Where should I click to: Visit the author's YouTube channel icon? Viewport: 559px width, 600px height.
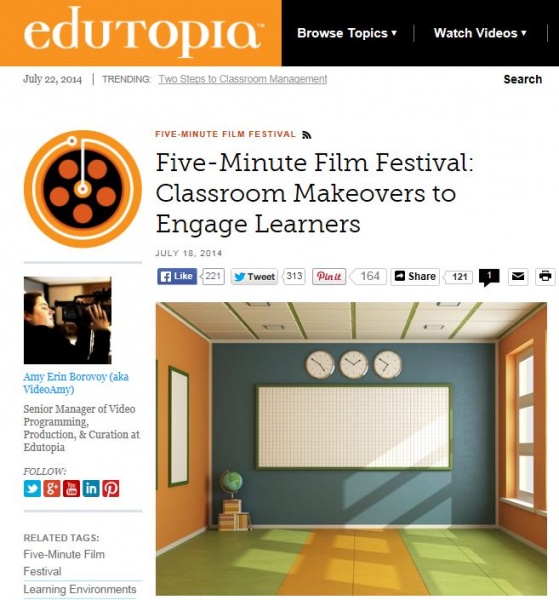point(71,489)
